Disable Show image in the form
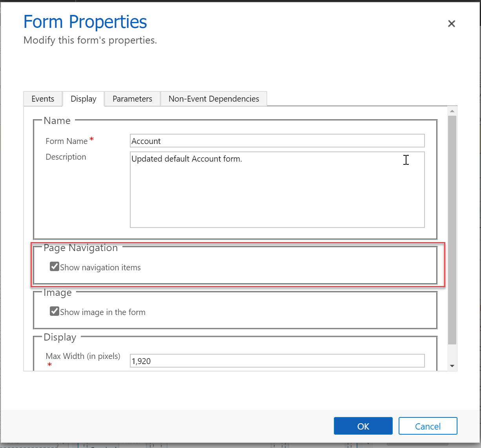 click(54, 311)
